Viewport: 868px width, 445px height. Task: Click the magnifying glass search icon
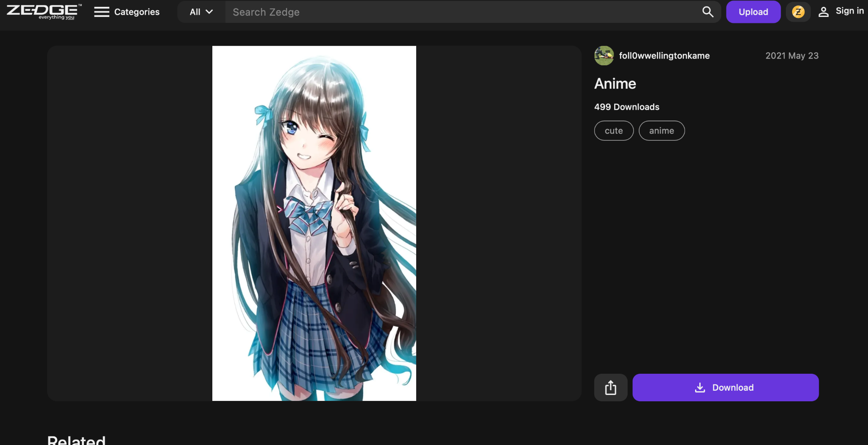pyautogui.click(x=708, y=12)
